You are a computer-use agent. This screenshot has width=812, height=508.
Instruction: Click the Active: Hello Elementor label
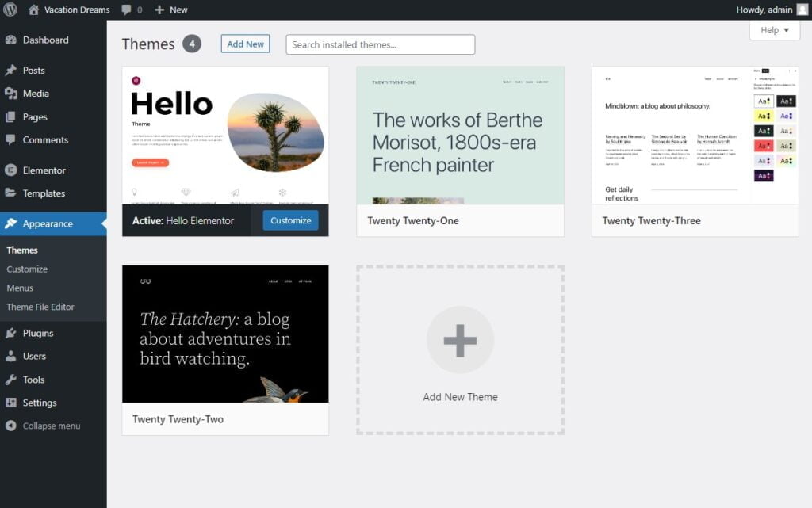(183, 221)
